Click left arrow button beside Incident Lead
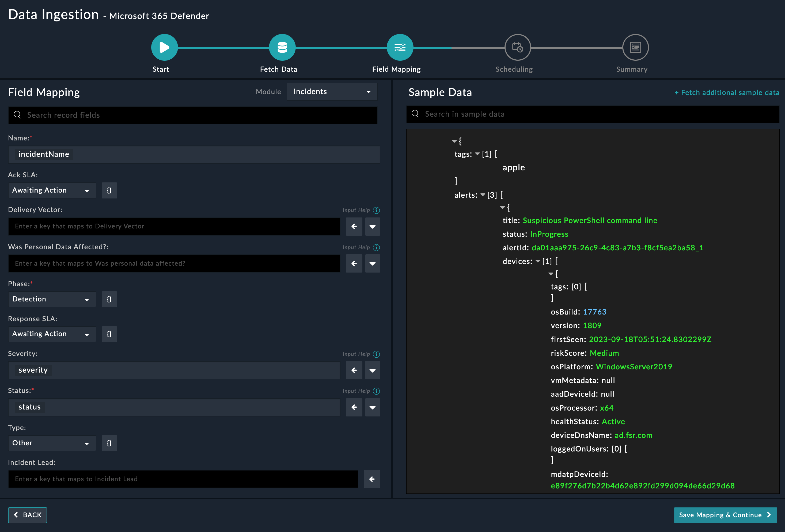 click(372, 479)
